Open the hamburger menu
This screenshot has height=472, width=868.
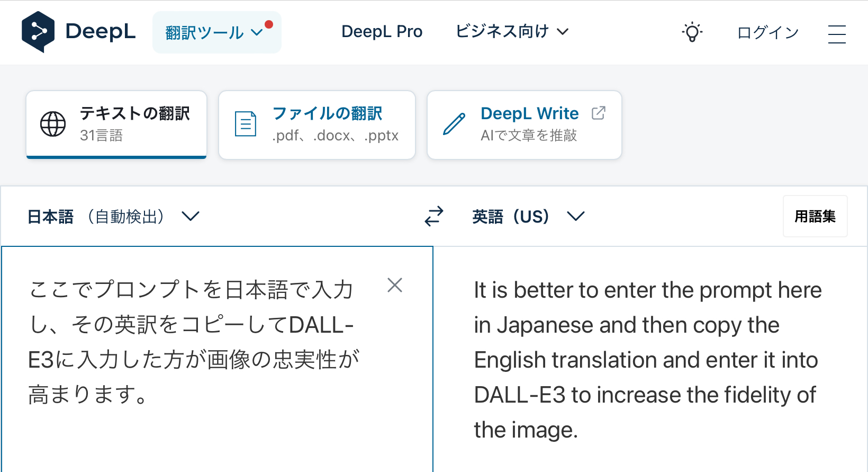pos(837,34)
